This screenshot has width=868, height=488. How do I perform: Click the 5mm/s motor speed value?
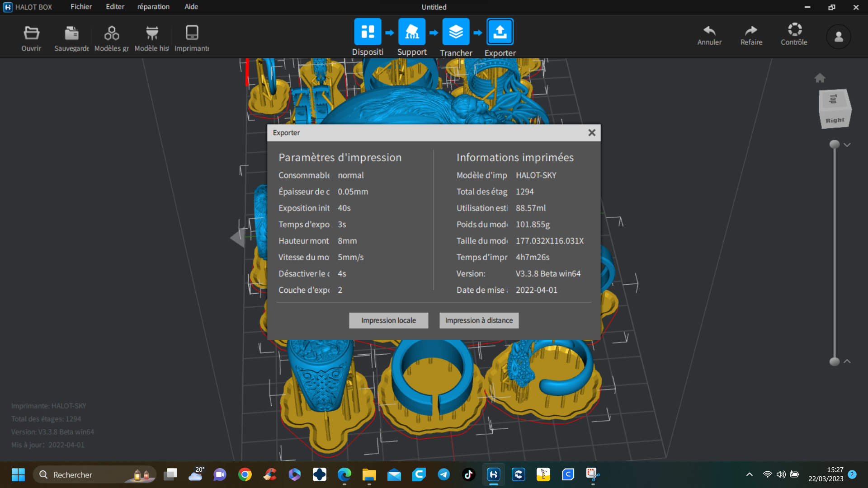coord(350,257)
